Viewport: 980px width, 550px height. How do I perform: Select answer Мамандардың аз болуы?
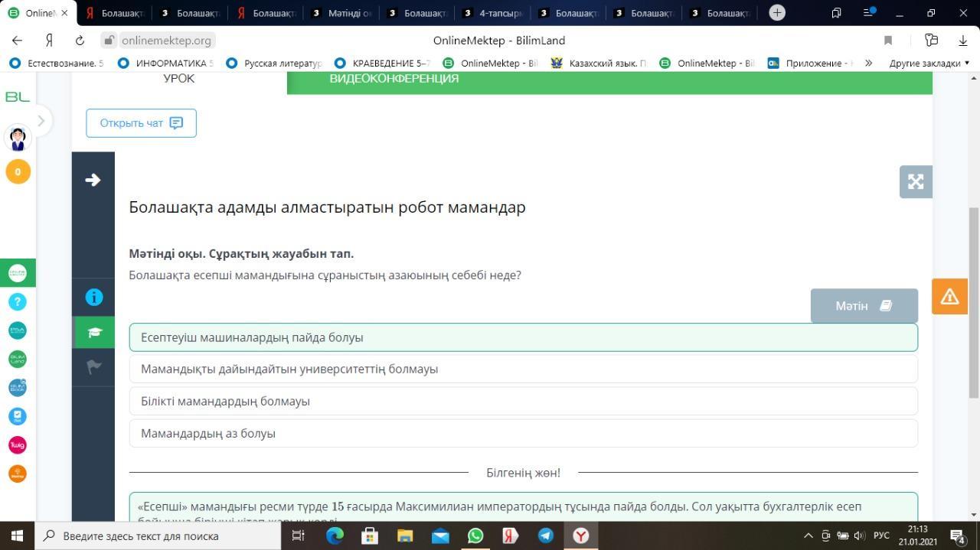coord(524,433)
